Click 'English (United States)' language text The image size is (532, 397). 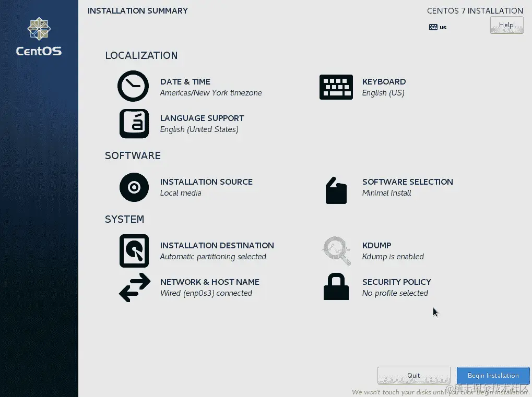(x=199, y=129)
